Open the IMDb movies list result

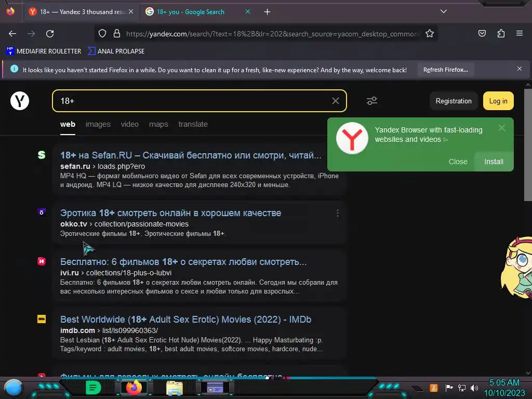185,320
